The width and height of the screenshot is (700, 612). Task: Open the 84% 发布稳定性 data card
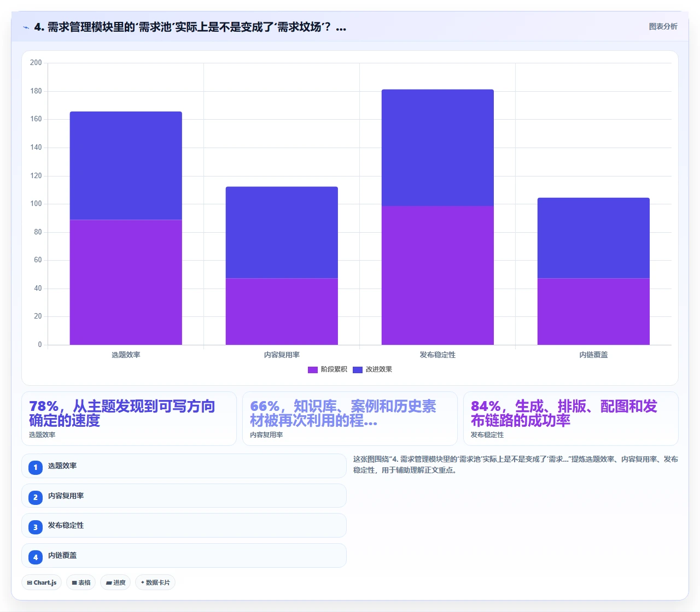pyautogui.click(x=571, y=419)
